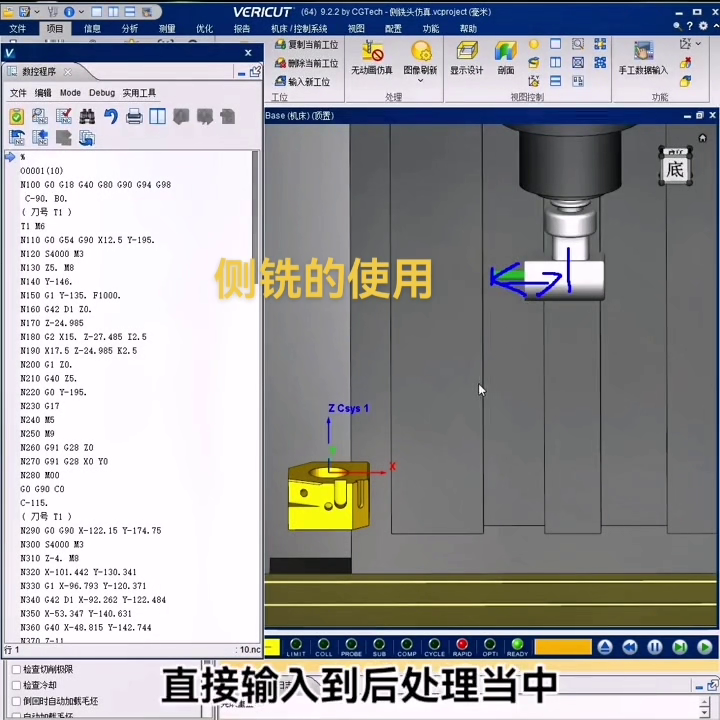Toggle the 检查切削极限 checkbox

pyautogui.click(x=15, y=669)
